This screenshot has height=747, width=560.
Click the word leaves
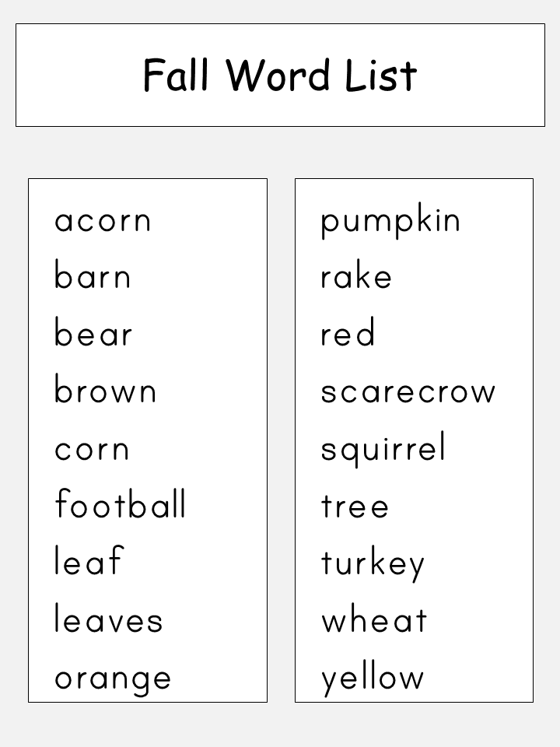(x=109, y=618)
